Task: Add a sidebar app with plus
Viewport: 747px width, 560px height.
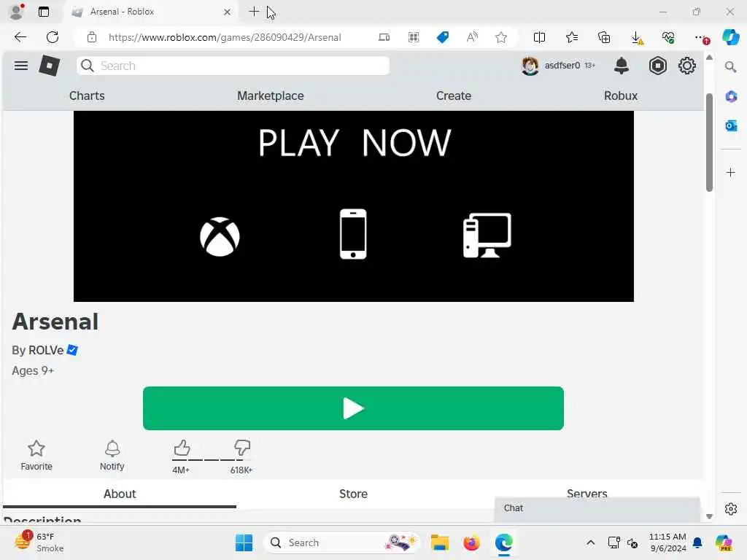Action: click(x=731, y=172)
